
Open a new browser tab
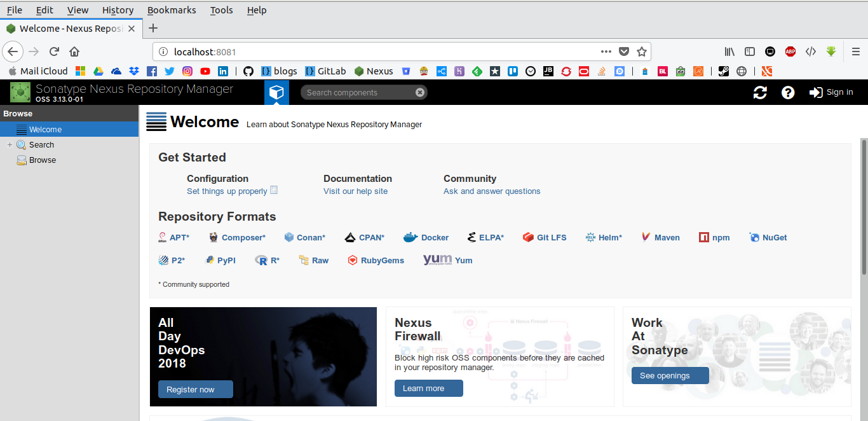tap(153, 28)
